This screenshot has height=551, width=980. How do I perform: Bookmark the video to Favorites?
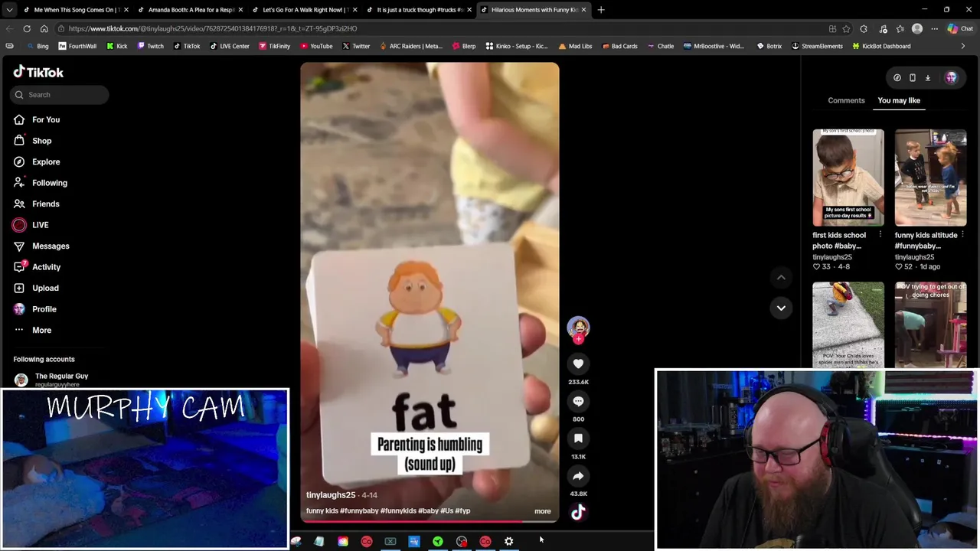(578, 439)
